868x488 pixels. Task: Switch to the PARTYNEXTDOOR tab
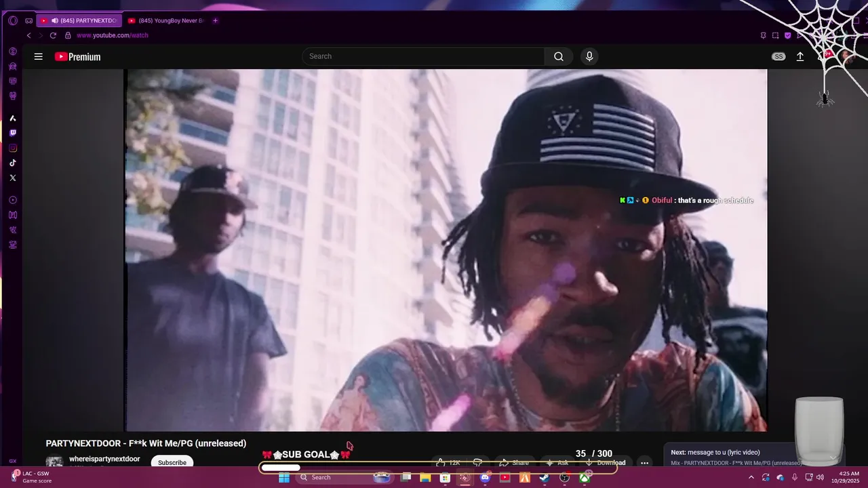[79, 20]
